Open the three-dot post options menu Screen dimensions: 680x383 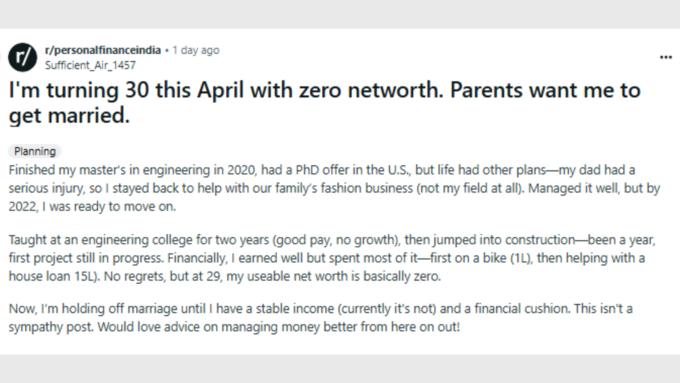click(x=666, y=57)
